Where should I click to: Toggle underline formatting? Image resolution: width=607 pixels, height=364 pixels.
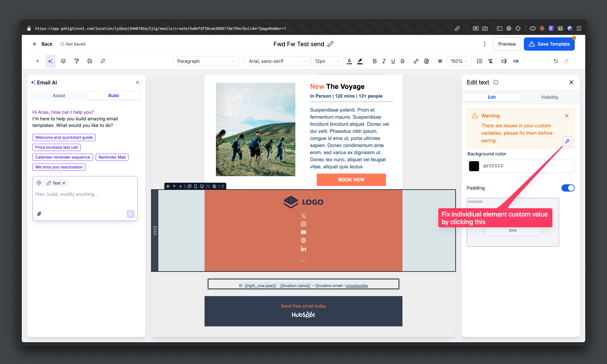click(x=393, y=61)
